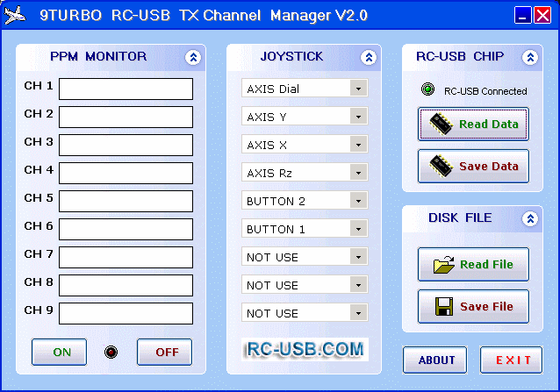Collapse the RC-USB CHIP panel chevron
The image size is (560, 392).
tap(530, 57)
